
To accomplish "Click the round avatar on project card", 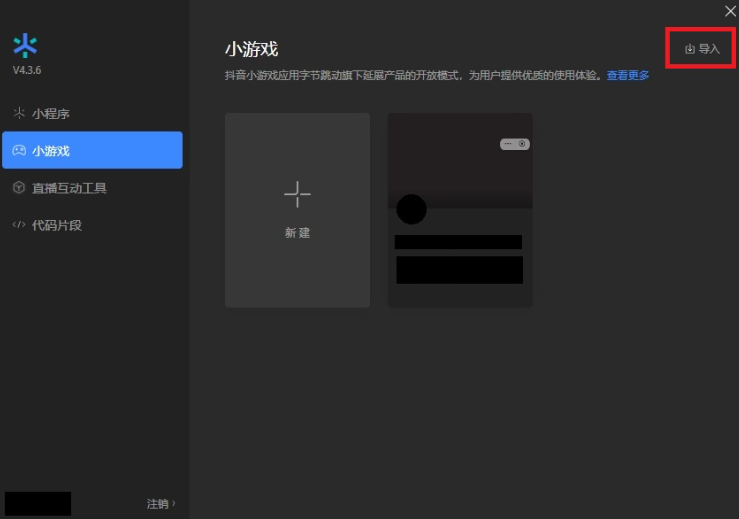I will (411, 209).
